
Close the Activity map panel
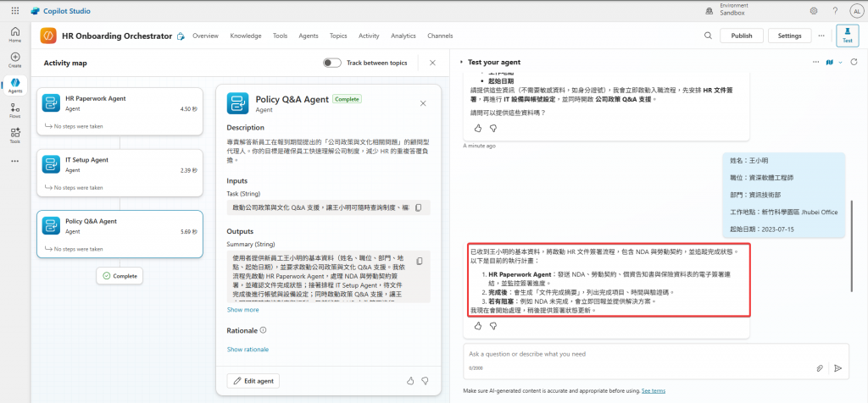click(x=433, y=63)
